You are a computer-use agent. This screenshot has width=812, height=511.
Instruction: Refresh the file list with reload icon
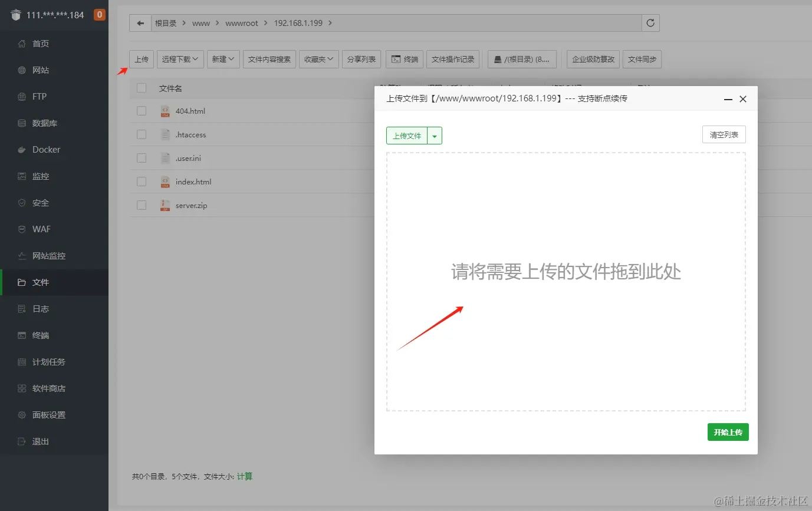(650, 23)
